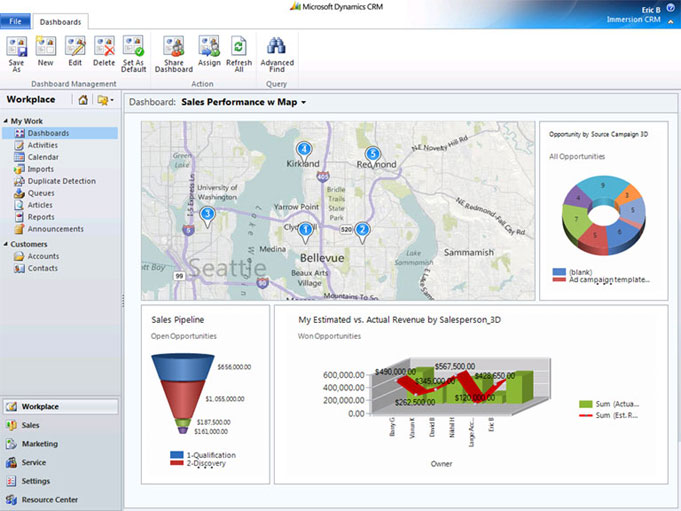Viewport: 681px width, 511px height.
Task: Open Activities in the sidebar
Action: (x=42, y=145)
